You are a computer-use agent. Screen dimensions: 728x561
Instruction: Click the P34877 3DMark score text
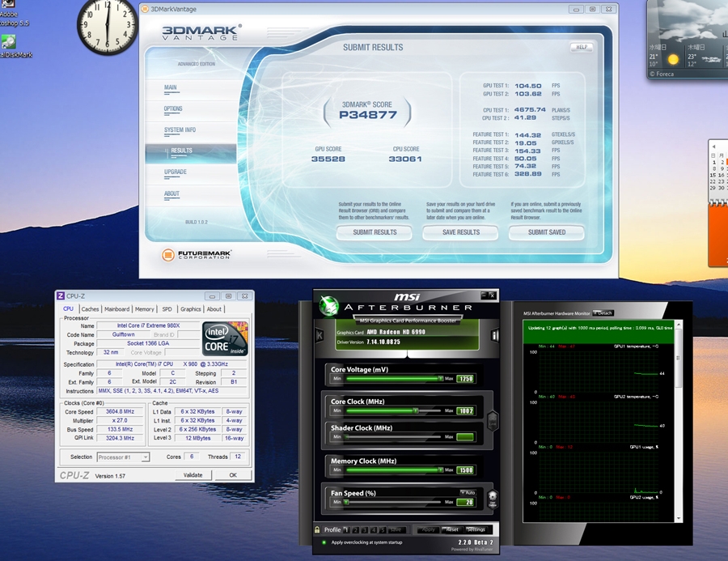pyautogui.click(x=368, y=115)
